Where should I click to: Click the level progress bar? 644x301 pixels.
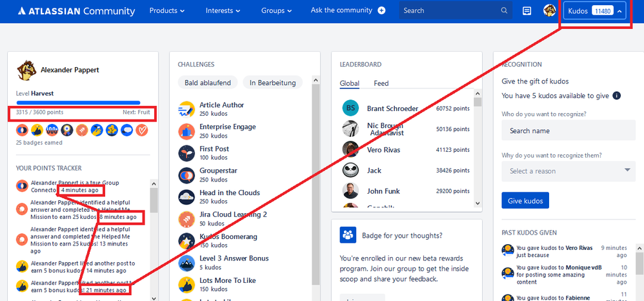pos(78,103)
